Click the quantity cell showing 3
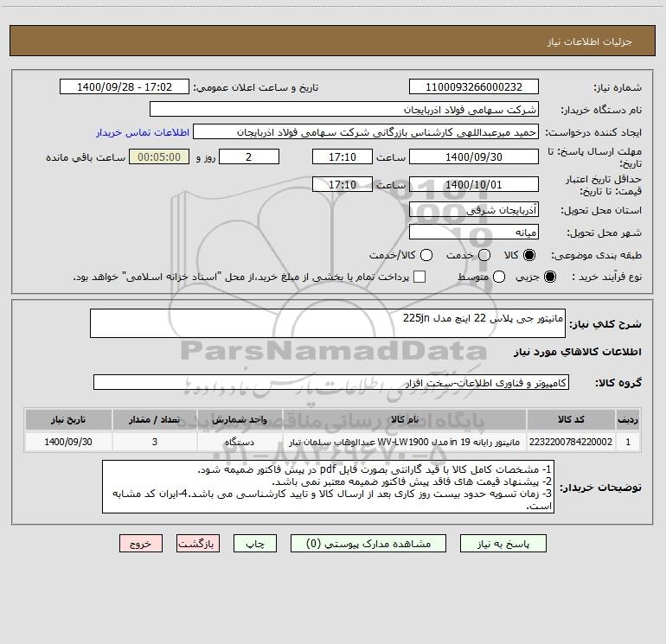This screenshot has height=644, width=666. point(155,442)
